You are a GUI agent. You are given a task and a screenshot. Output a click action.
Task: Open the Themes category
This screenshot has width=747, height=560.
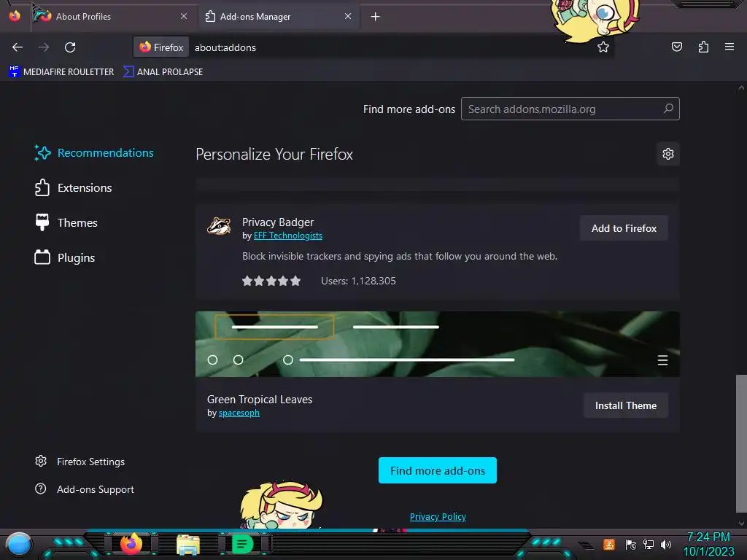66,223
